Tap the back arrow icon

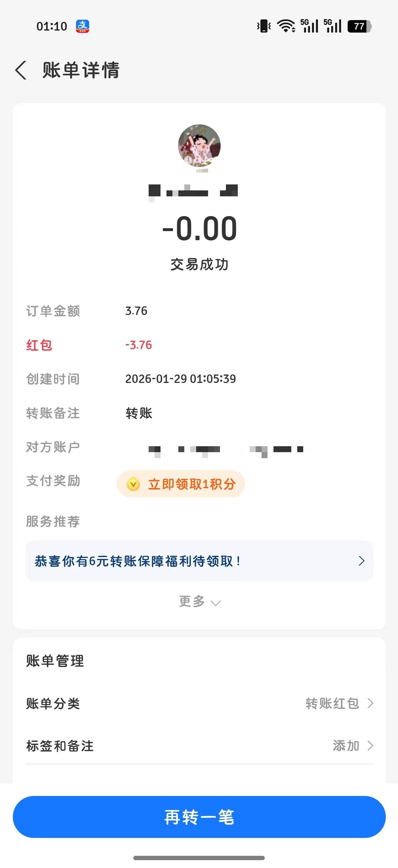pos(21,70)
